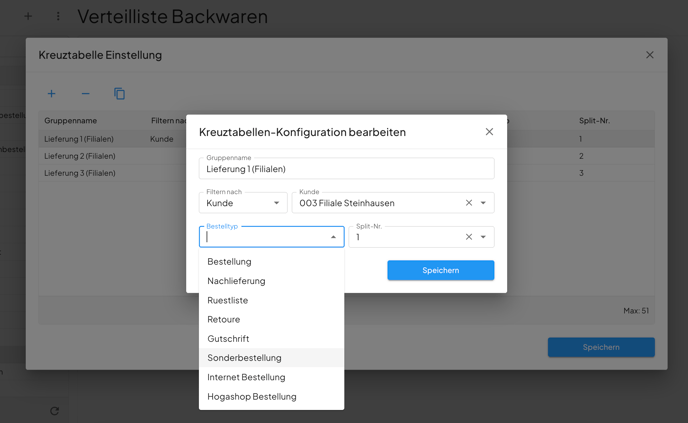Click the refresh icon in the page's lower-left corner
Screen dimensions: 688x423
click(54, 411)
